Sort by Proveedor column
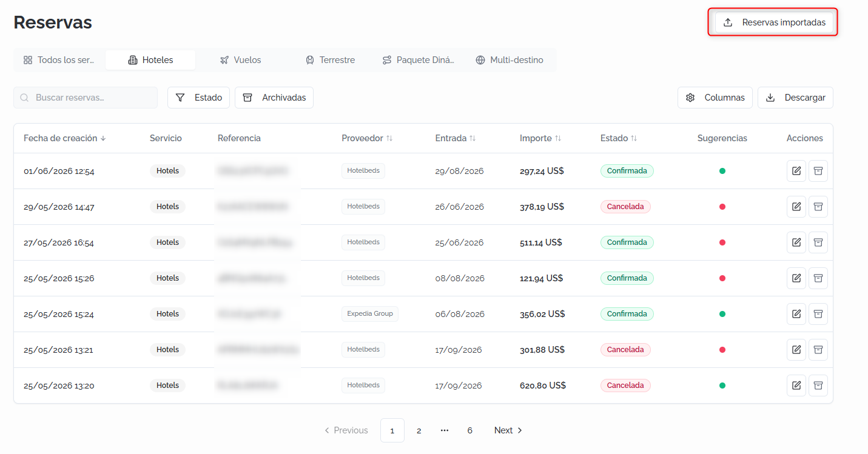Screen dimensions: 868x454 click(367, 138)
